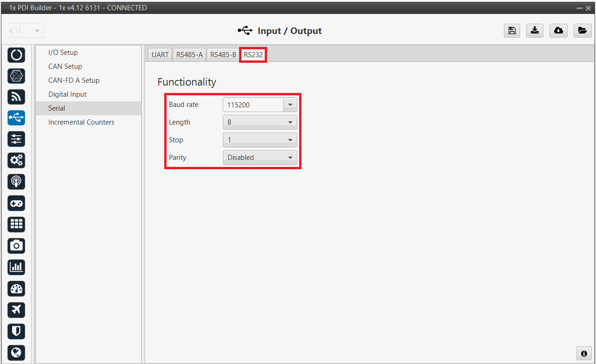Select the camera icon in sidebar
Viewport: 596px width, 364px height.
[16, 245]
